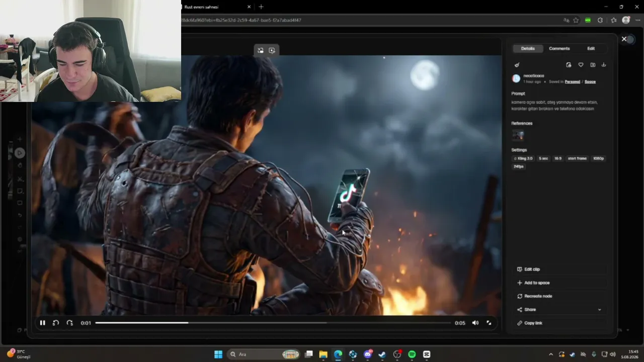Open the Space link after Personal

pyautogui.click(x=590, y=81)
